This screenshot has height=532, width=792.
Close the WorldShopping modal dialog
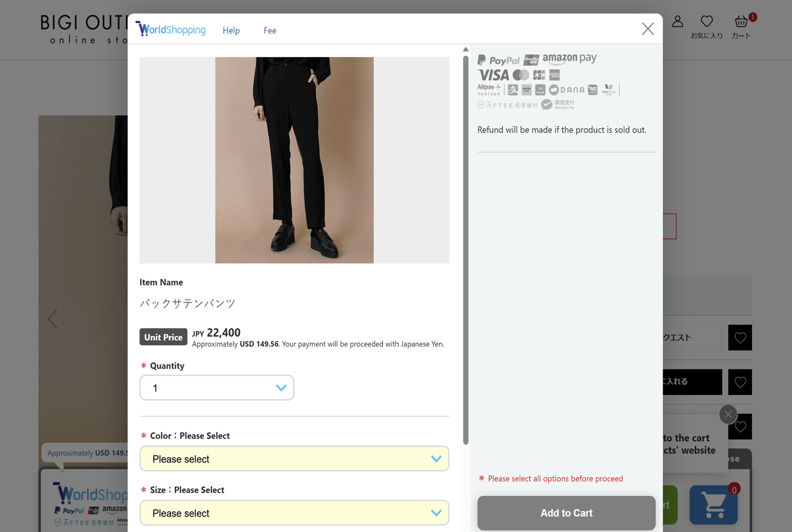[x=648, y=29]
